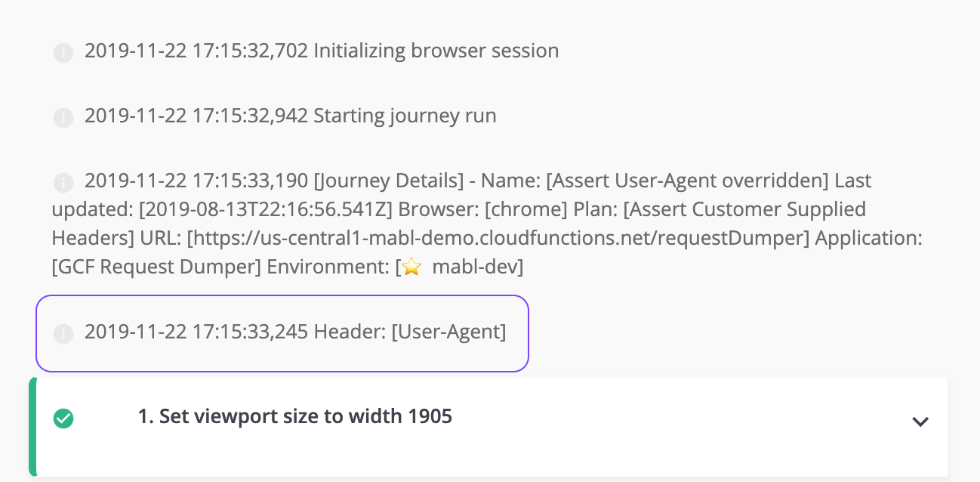Click info icon beside Starting journey run
980x482 pixels.
(x=63, y=118)
